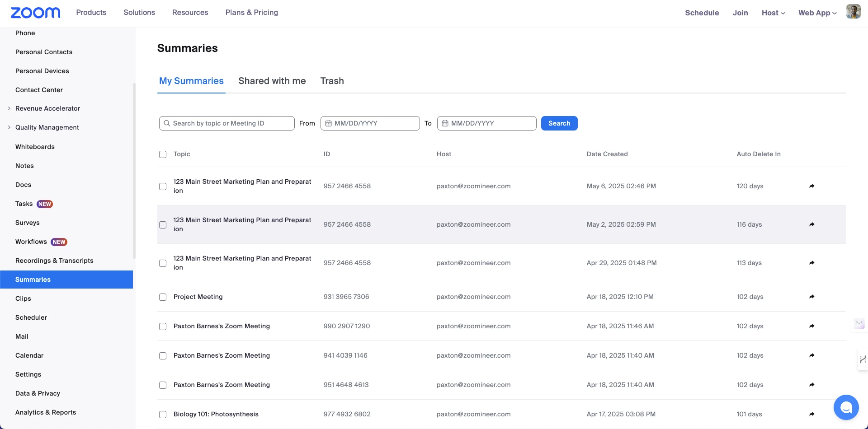This screenshot has height=429, width=868.
Task: Open the Host dropdown menu
Action: (x=773, y=13)
